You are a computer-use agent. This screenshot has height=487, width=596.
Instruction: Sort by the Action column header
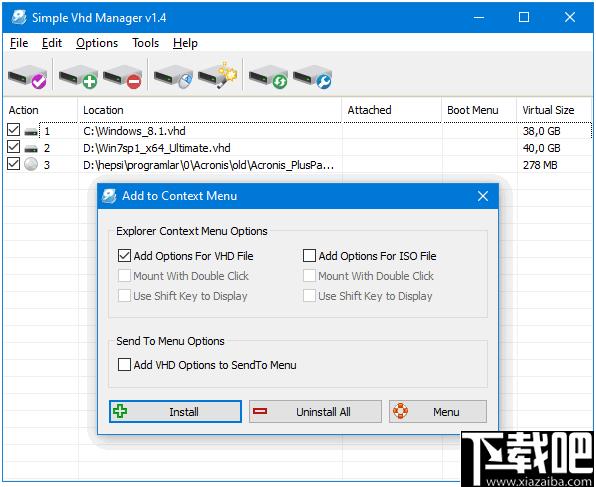tap(40, 110)
